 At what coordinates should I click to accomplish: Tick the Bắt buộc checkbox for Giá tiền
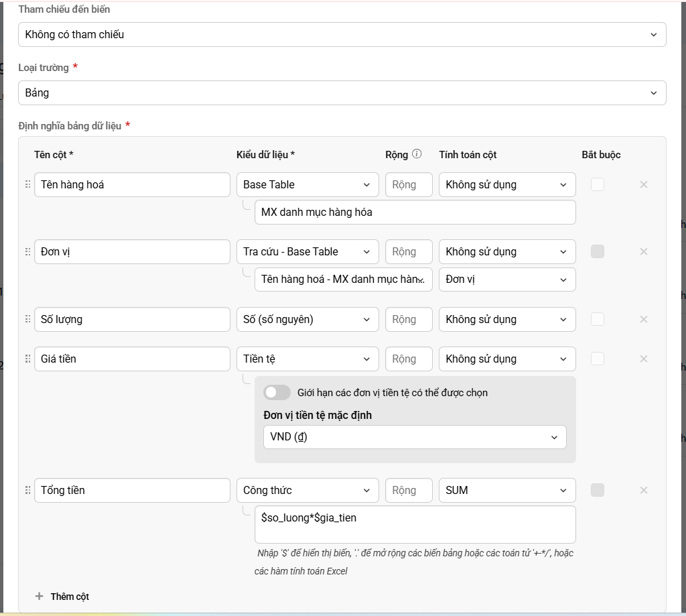597,359
